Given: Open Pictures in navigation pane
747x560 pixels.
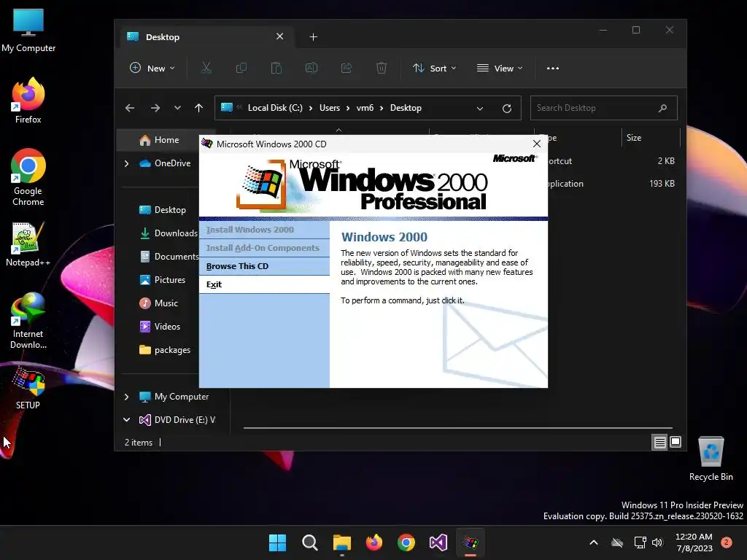Looking at the screenshot, I should pyautogui.click(x=163, y=280).
